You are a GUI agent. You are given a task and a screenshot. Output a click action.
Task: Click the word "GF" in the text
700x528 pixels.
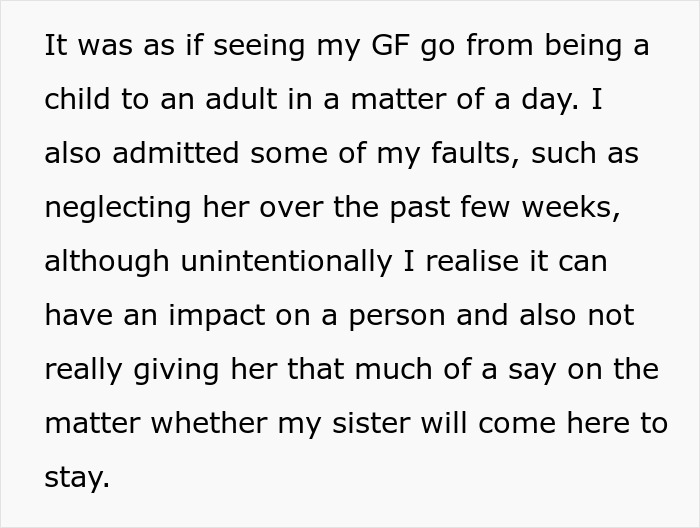[383, 47]
